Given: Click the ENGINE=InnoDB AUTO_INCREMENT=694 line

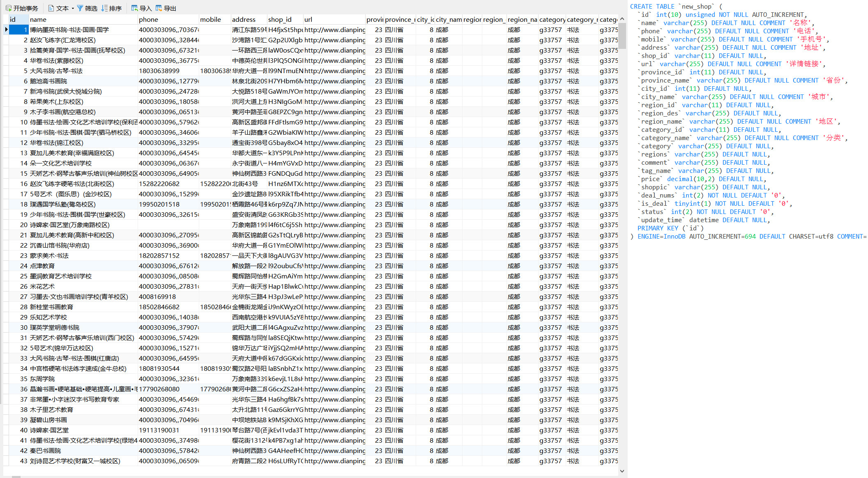Looking at the screenshot, I should [748, 237].
